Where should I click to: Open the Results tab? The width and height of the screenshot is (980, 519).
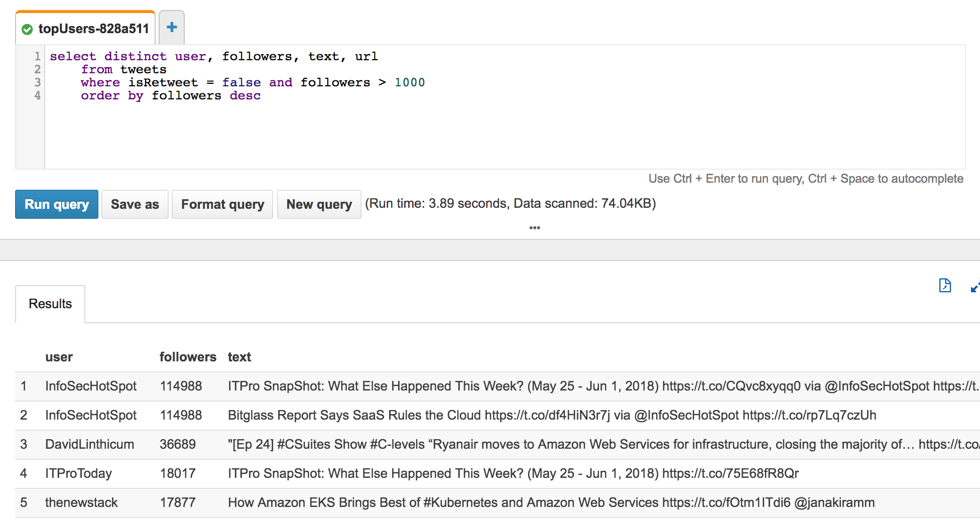pyautogui.click(x=50, y=304)
